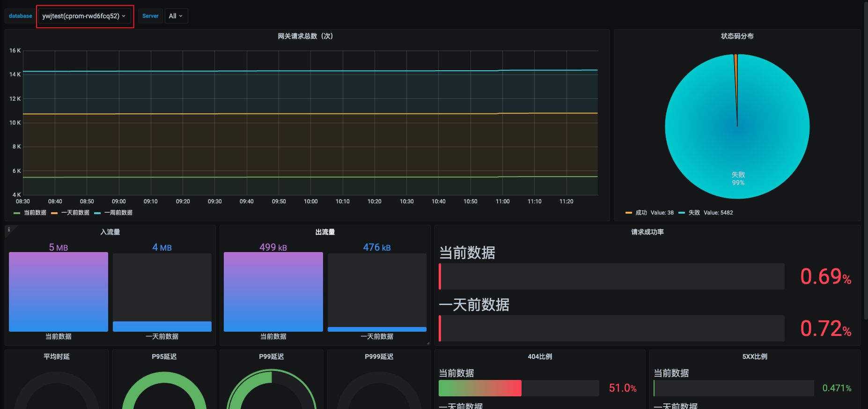Open the database dropdown ywjtest(cprom-rwd6fcq52)
The width and height of the screenshot is (868, 409).
point(84,16)
